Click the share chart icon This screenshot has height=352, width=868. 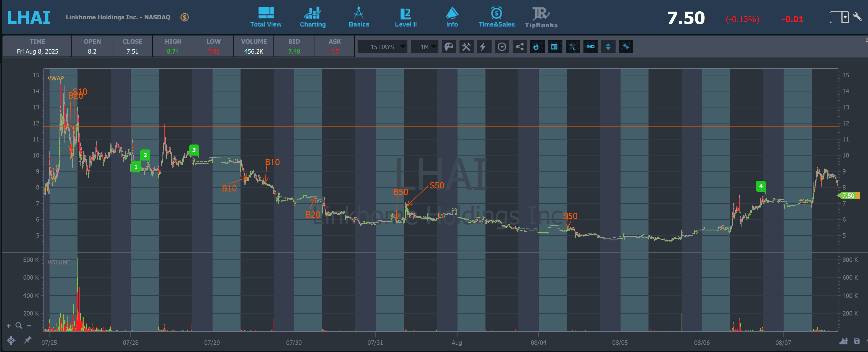pyautogui.click(x=520, y=47)
